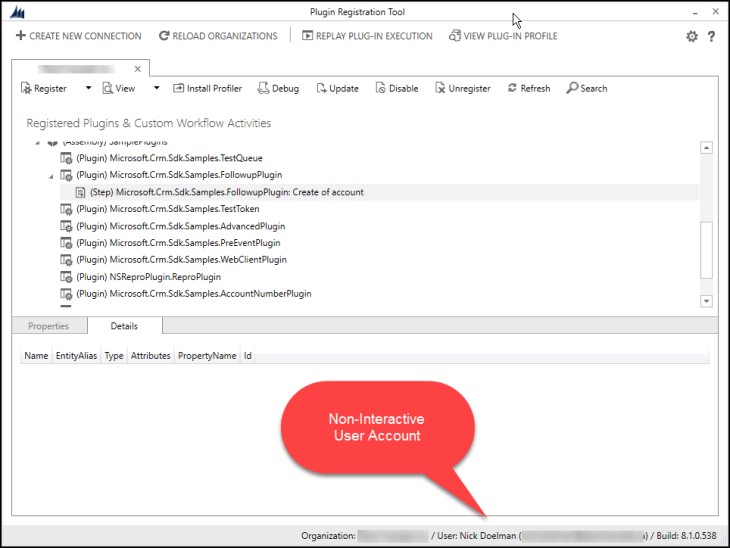Image resolution: width=730 pixels, height=548 pixels.
Task: Click the WebClientPlugin plugin icon
Action: (66, 260)
